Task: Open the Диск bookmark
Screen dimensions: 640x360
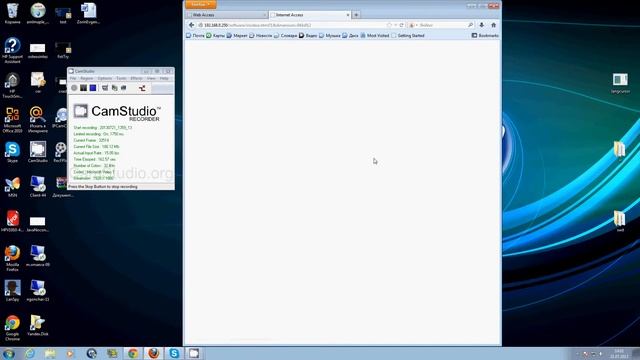Action: (x=350, y=36)
